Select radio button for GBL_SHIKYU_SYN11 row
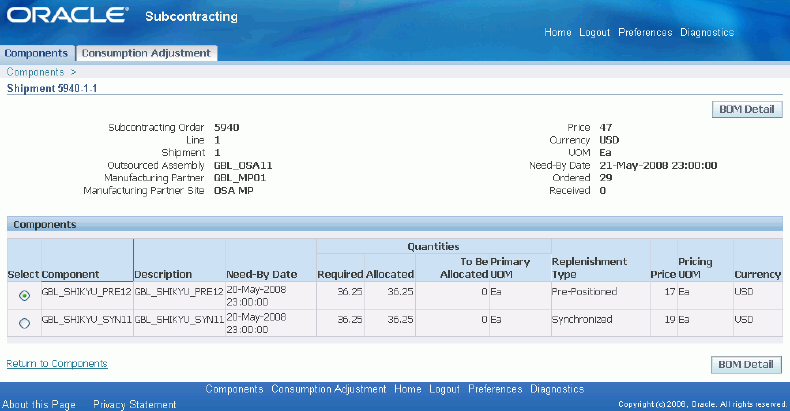The image size is (790, 411). point(24,323)
